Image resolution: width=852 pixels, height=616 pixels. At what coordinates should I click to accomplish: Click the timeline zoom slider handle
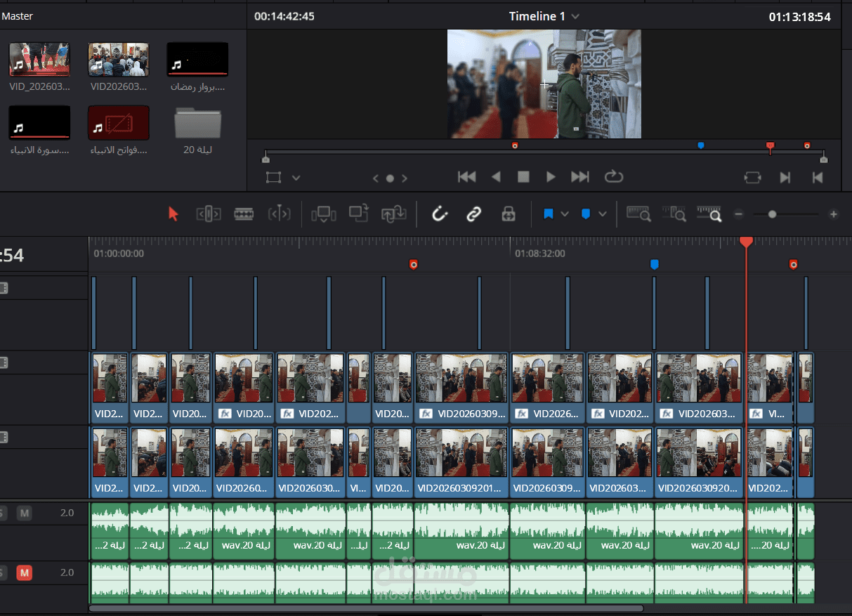tap(772, 214)
